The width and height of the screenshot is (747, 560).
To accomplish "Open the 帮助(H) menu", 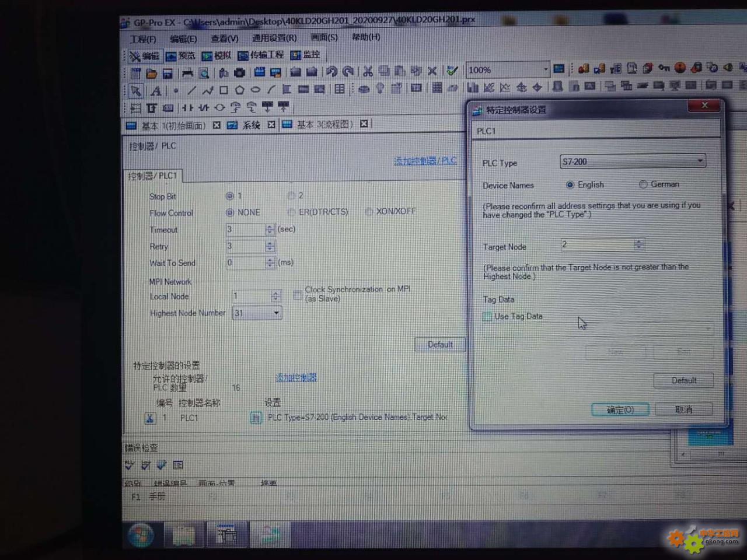I will [366, 37].
